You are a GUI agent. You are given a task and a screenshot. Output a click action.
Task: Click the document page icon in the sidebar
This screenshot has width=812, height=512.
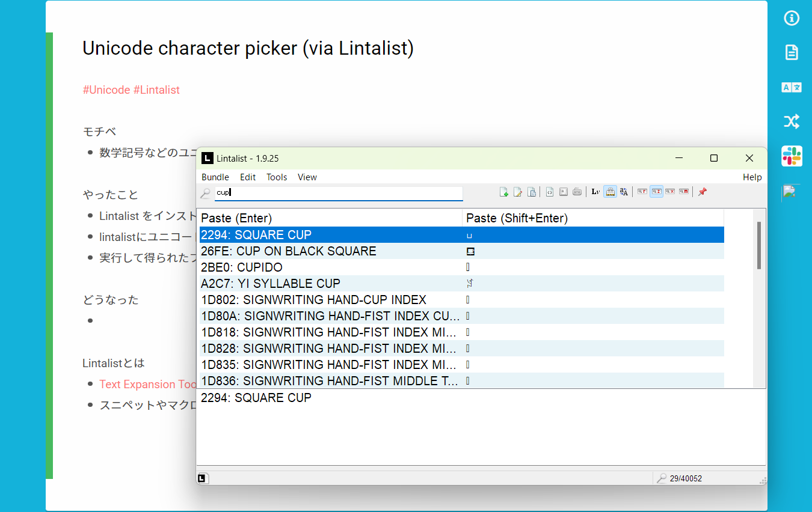[792, 52]
